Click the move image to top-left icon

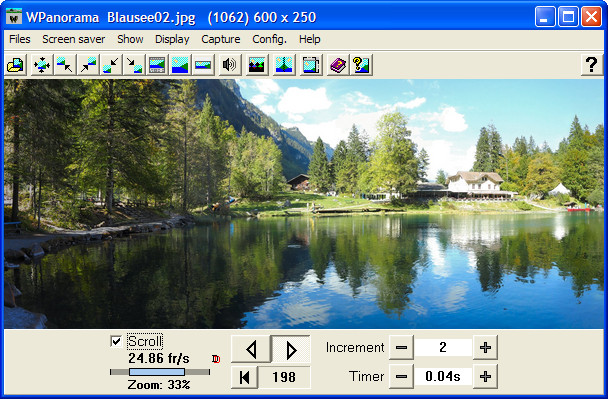point(65,64)
